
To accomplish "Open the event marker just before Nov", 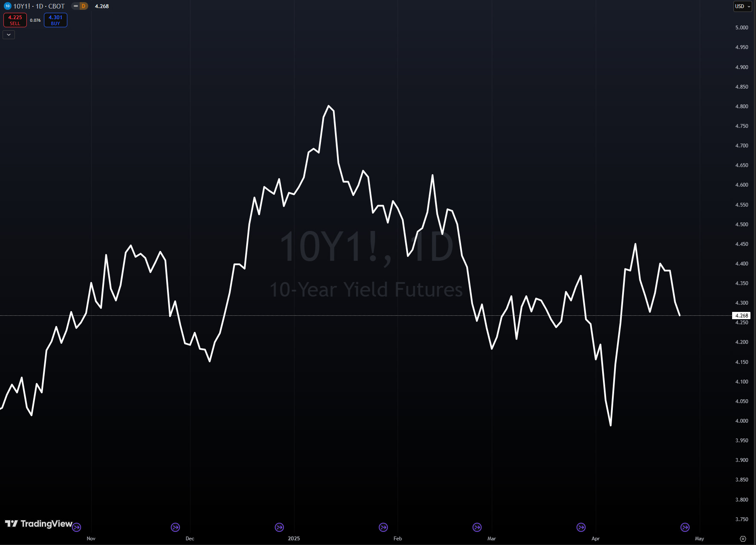I will [77, 528].
